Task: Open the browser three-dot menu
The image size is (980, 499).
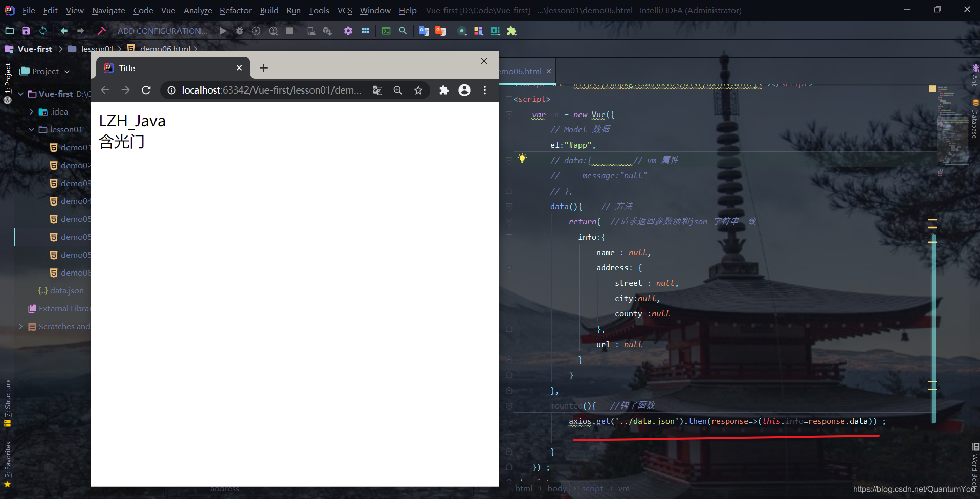Action: coord(485,90)
